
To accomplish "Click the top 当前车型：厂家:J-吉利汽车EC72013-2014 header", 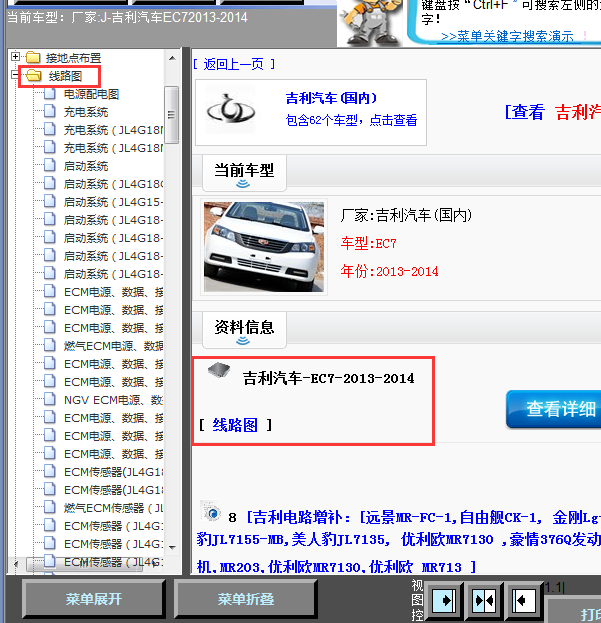I will (127, 17).
